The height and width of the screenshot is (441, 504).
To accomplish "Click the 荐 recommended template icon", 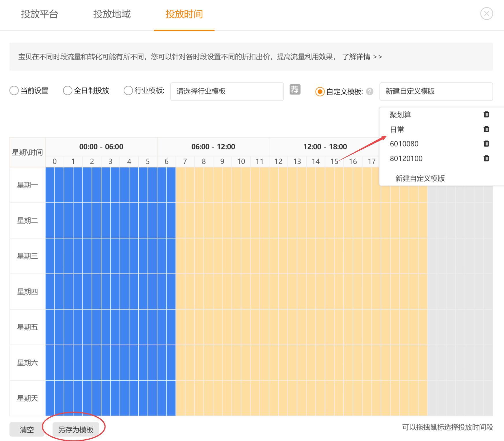I will click(x=295, y=90).
